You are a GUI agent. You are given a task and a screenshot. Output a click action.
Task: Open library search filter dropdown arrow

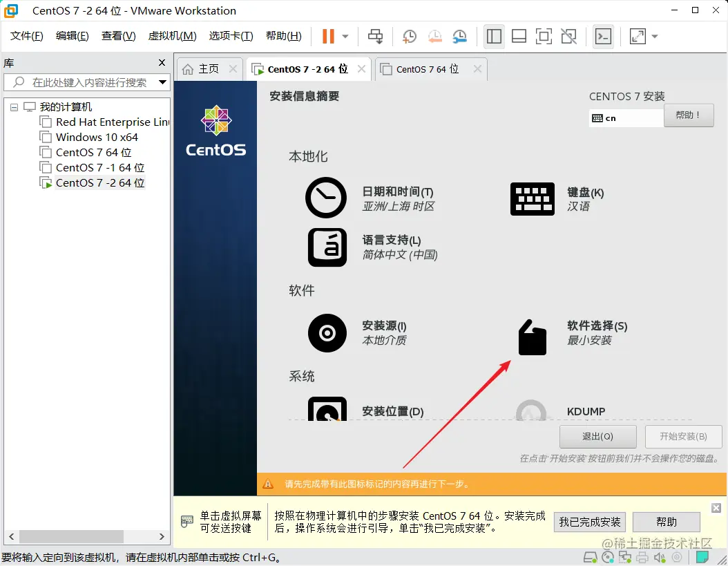[162, 82]
